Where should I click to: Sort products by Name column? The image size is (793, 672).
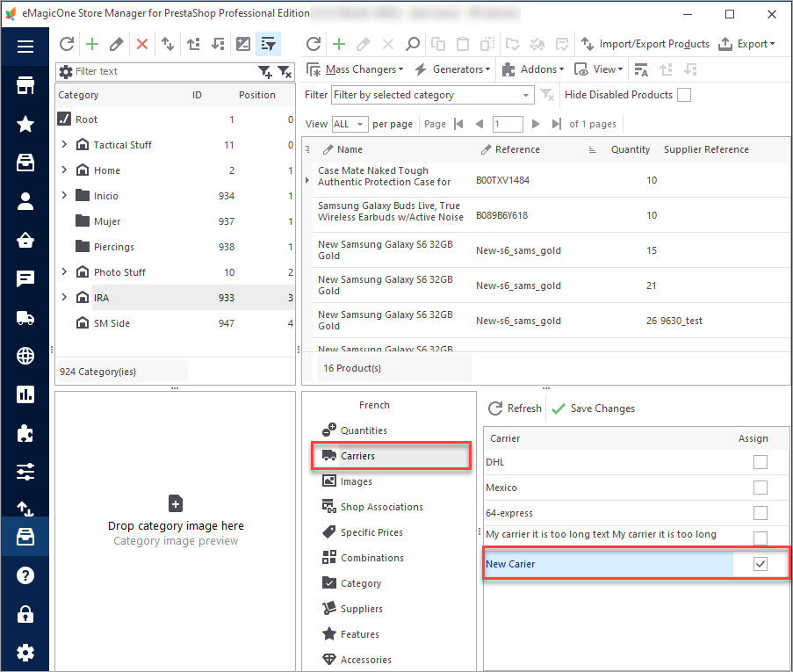(x=350, y=149)
